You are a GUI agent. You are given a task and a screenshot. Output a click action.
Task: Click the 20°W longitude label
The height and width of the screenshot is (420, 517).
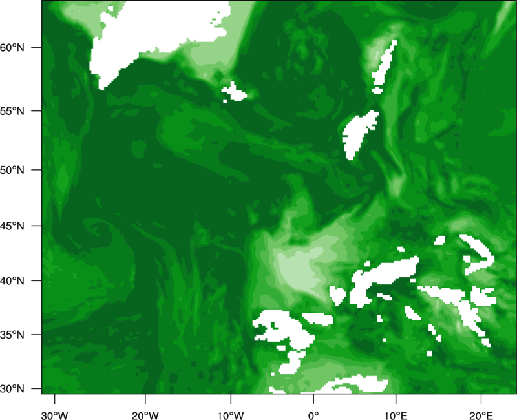pos(145,415)
